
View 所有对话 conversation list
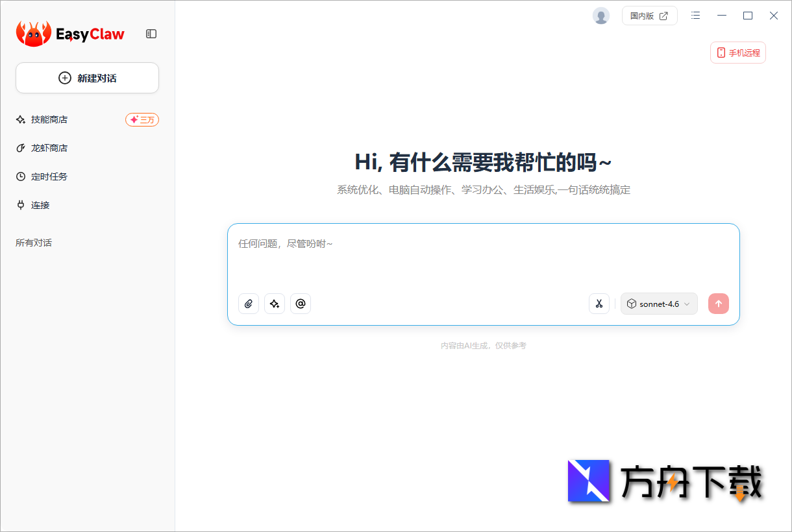[34, 242]
